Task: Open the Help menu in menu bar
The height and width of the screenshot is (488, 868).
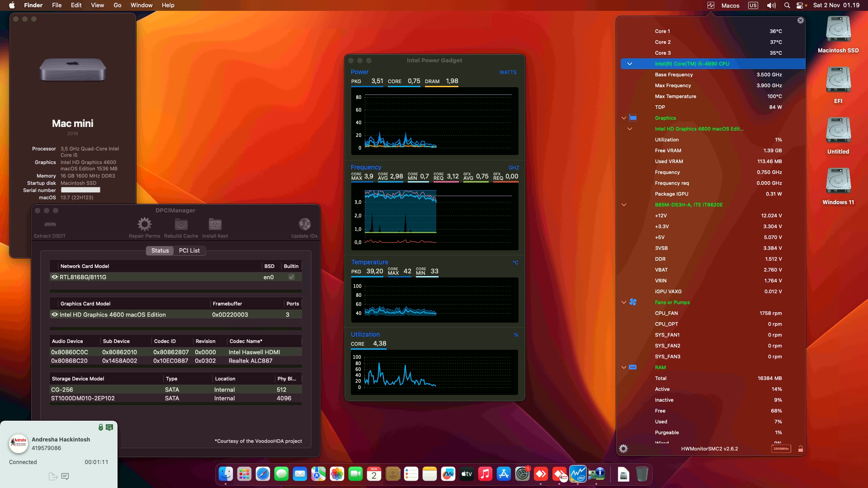Action: (168, 5)
